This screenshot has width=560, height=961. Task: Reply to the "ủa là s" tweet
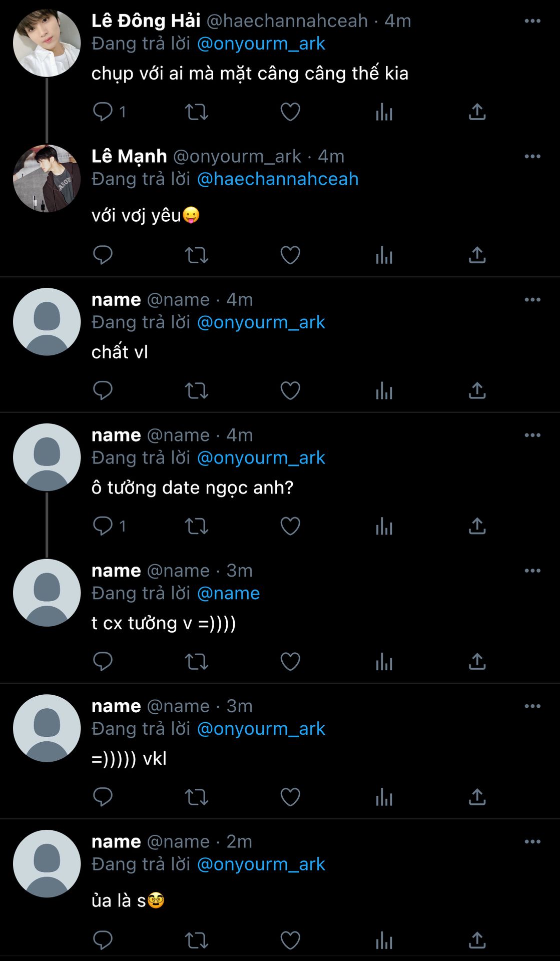click(x=103, y=940)
